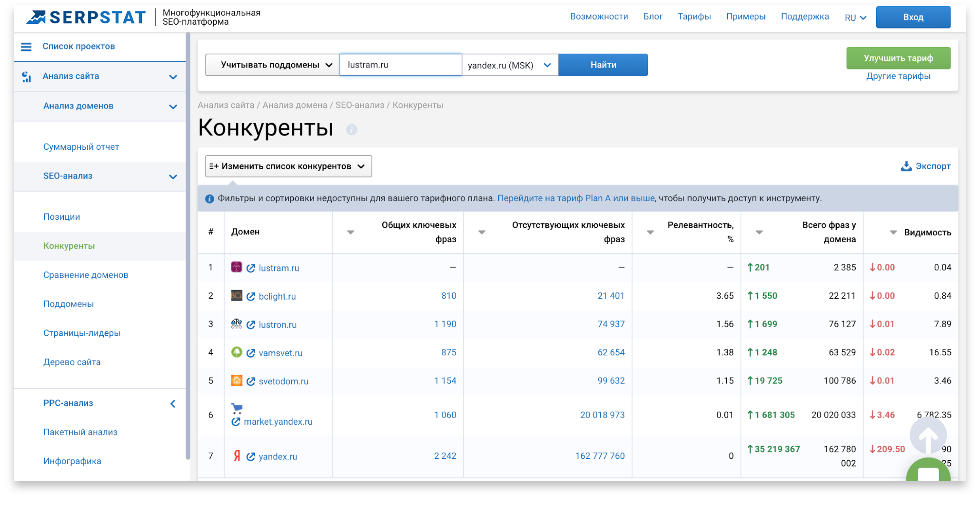The height and width of the screenshot is (505, 980).
Task: Expand the PPC-анализ section chevron
Action: coord(173,404)
